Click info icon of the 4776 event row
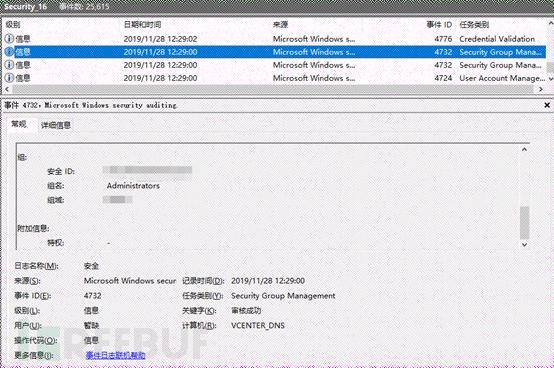This screenshot has width=554, height=368. [x=9, y=39]
